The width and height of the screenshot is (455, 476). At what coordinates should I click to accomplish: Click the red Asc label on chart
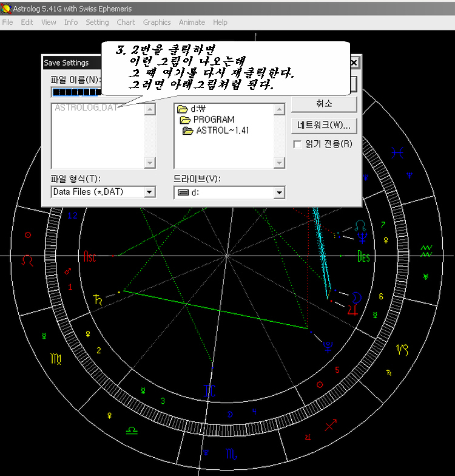click(90, 257)
